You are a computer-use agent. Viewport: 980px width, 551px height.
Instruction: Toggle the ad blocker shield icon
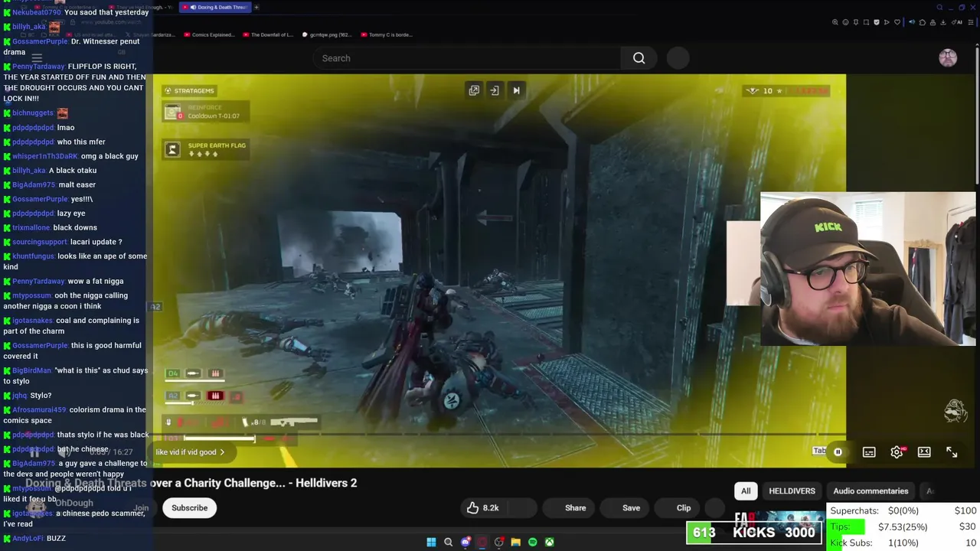tap(877, 22)
